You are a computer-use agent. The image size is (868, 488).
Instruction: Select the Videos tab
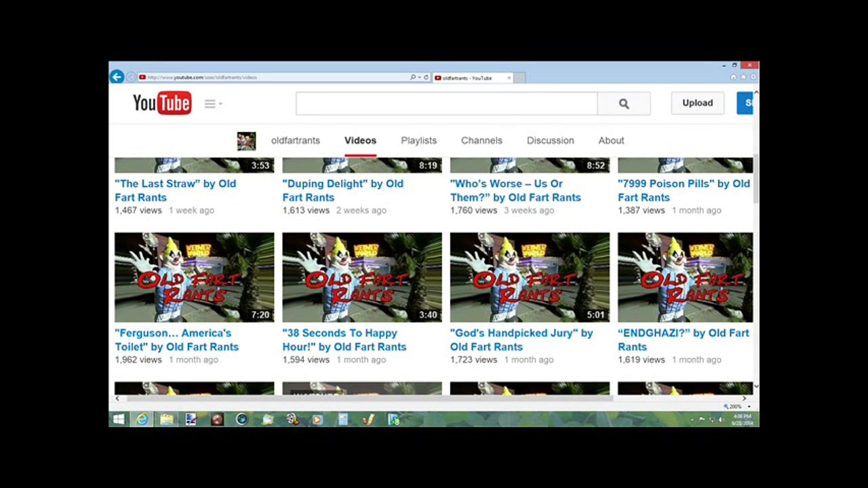[360, 140]
